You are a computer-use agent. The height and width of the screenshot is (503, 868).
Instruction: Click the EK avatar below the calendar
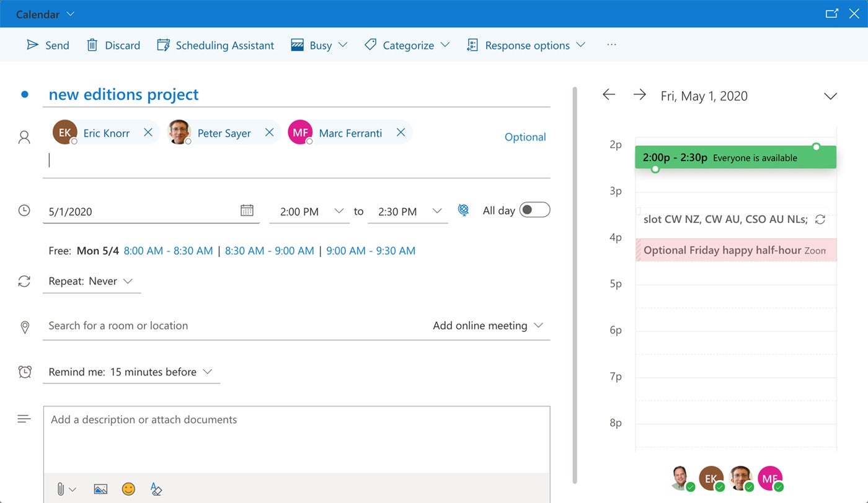pos(711,478)
